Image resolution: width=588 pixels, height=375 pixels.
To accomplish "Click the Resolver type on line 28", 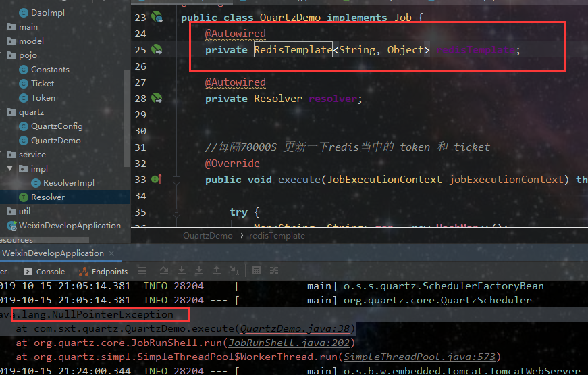I will 278,99.
